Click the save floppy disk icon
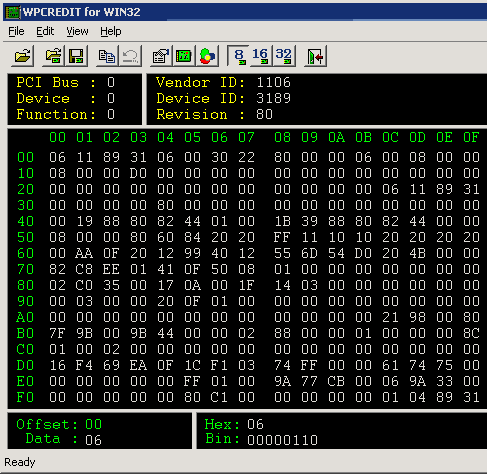This screenshot has width=487, height=474. click(76, 56)
